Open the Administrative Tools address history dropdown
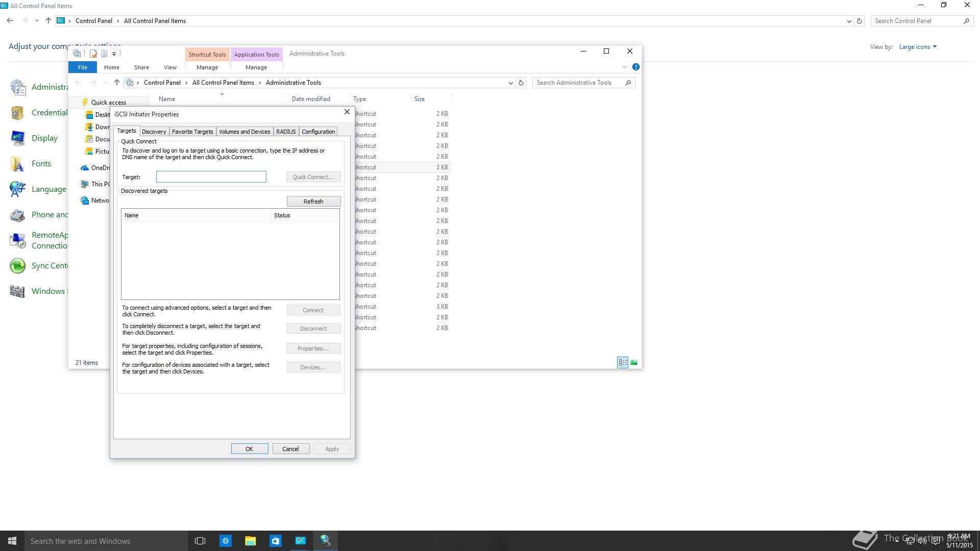Screen dimensions: 980x551 point(510,83)
